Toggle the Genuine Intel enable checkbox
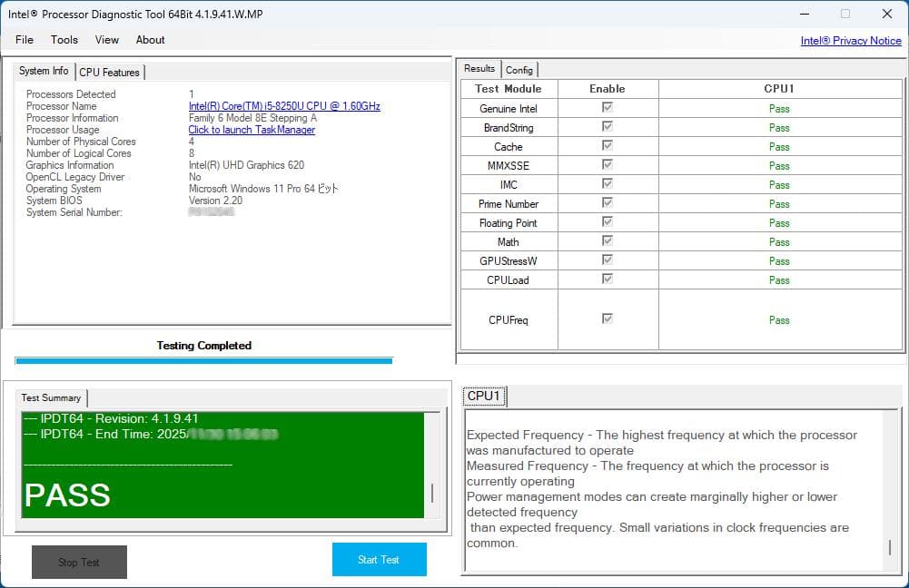 pyautogui.click(x=608, y=108)
